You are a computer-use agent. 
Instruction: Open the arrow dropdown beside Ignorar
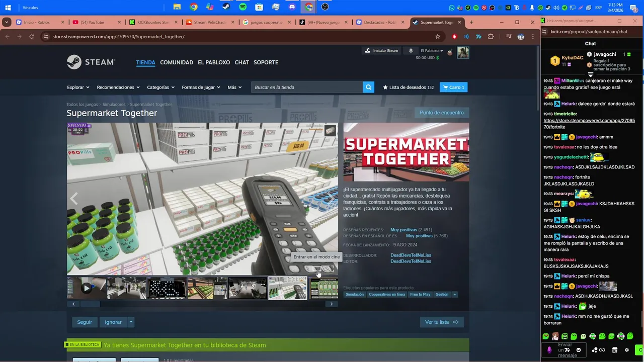[131, 322]
